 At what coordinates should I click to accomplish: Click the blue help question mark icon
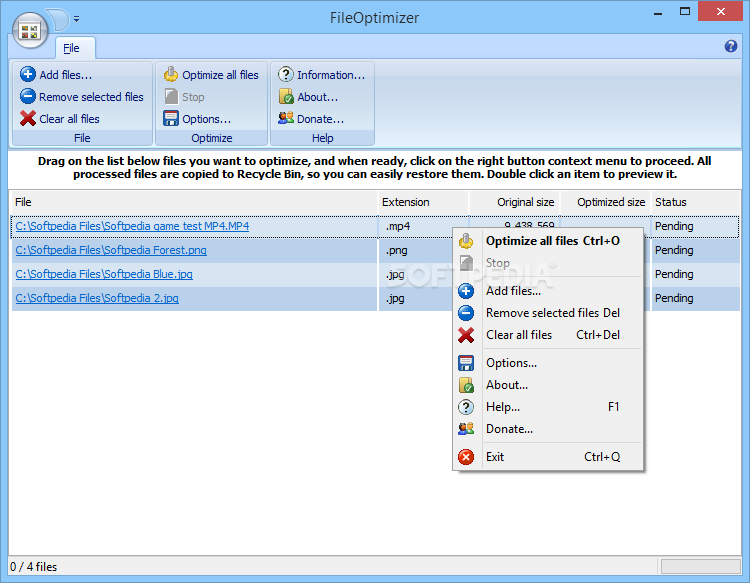point(730,46)
